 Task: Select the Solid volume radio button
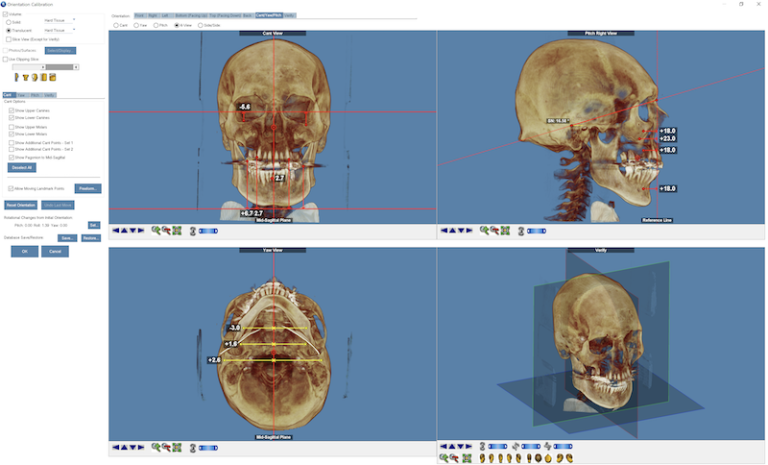tap(8, 21)
